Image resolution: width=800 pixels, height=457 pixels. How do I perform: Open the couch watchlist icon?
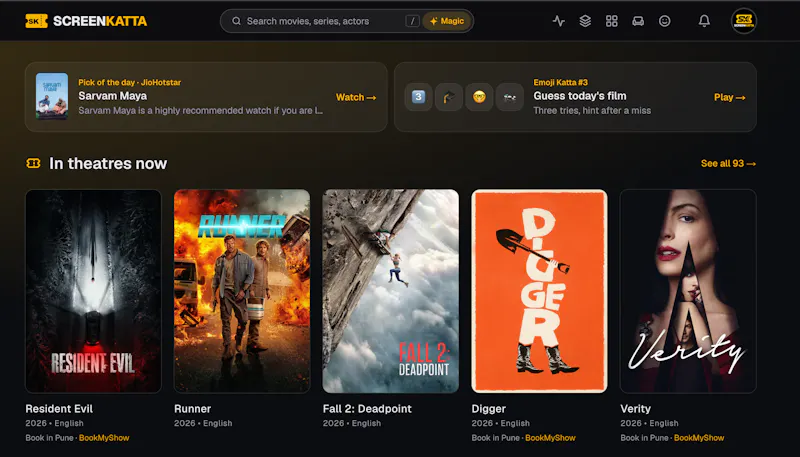point(638,21)
